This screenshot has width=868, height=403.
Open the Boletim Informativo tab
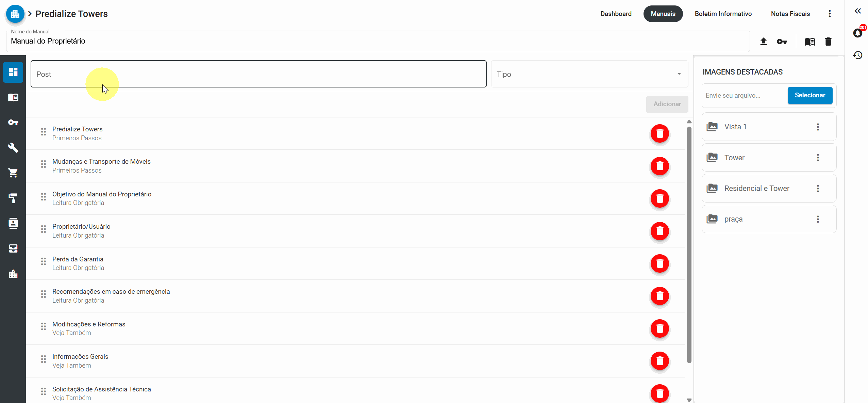(x=723, y=14)
